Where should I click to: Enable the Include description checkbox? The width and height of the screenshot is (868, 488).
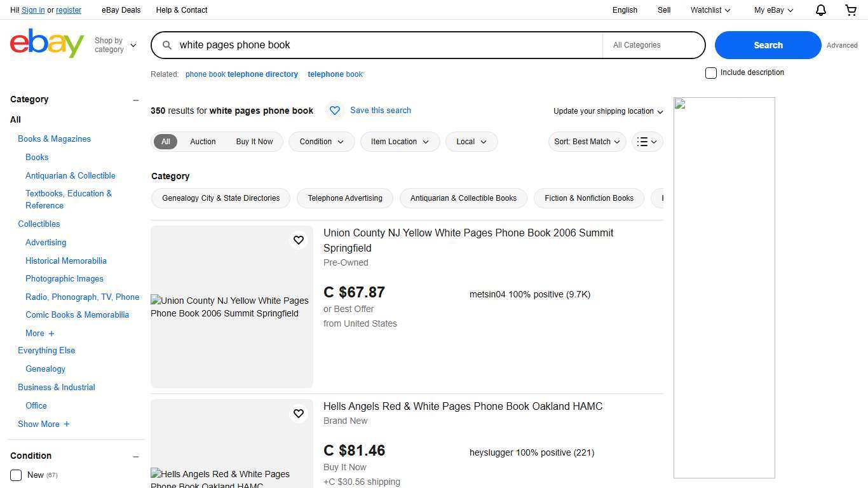(710, 72)
